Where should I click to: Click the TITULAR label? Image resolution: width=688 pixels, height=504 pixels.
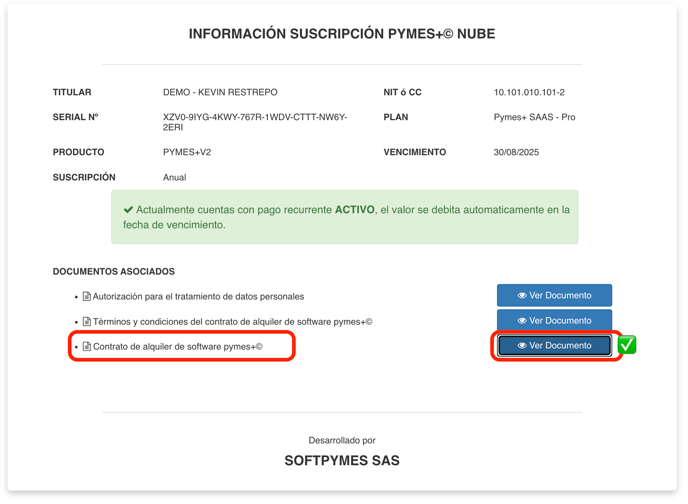[72, 92]
